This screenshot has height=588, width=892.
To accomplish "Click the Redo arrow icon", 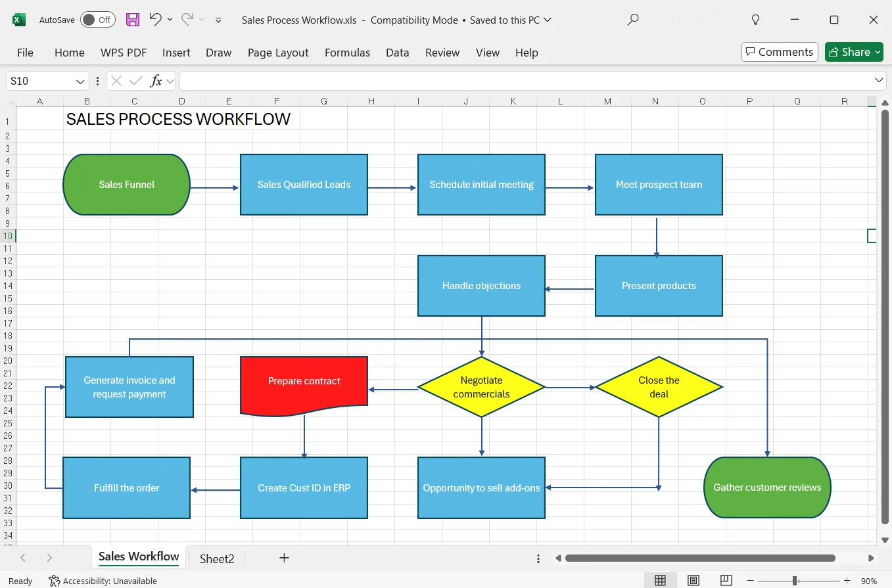I will click(x=187, y=20).
